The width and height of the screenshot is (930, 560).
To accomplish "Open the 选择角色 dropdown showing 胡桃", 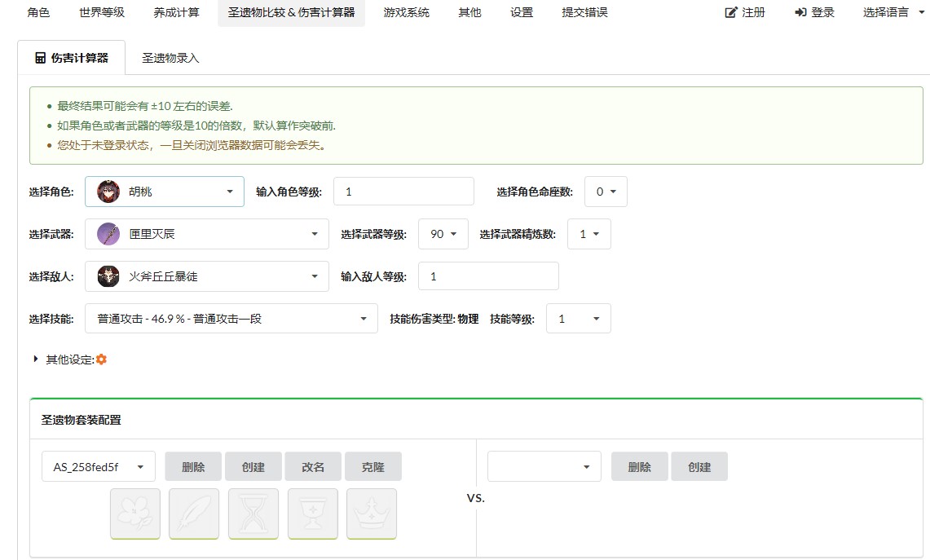I will (164, 192).
